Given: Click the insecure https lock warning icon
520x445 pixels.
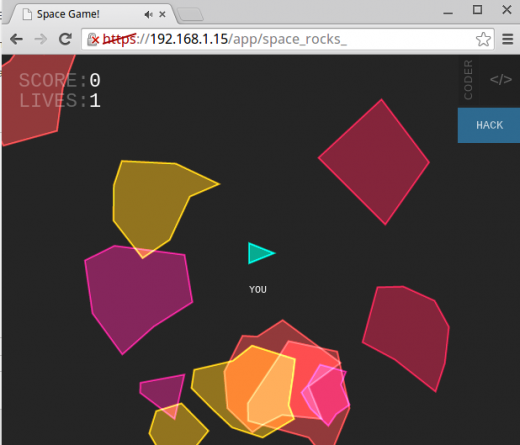Looking at the screenshot, I should [x=93, y=40].
